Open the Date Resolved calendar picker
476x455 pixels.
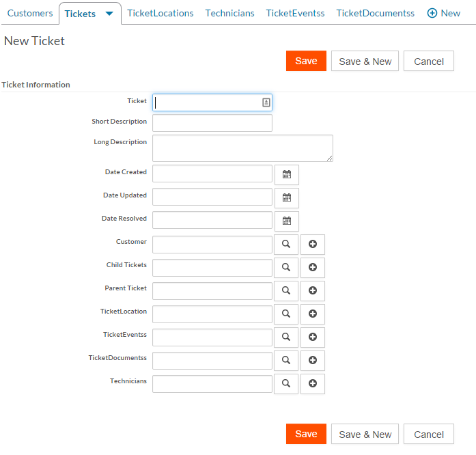click(x=286, y=221)
